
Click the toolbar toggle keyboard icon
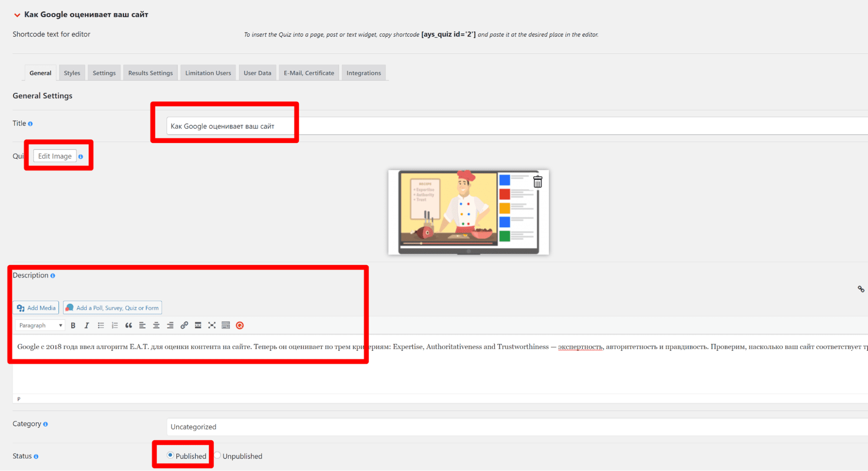pos(226,325)
